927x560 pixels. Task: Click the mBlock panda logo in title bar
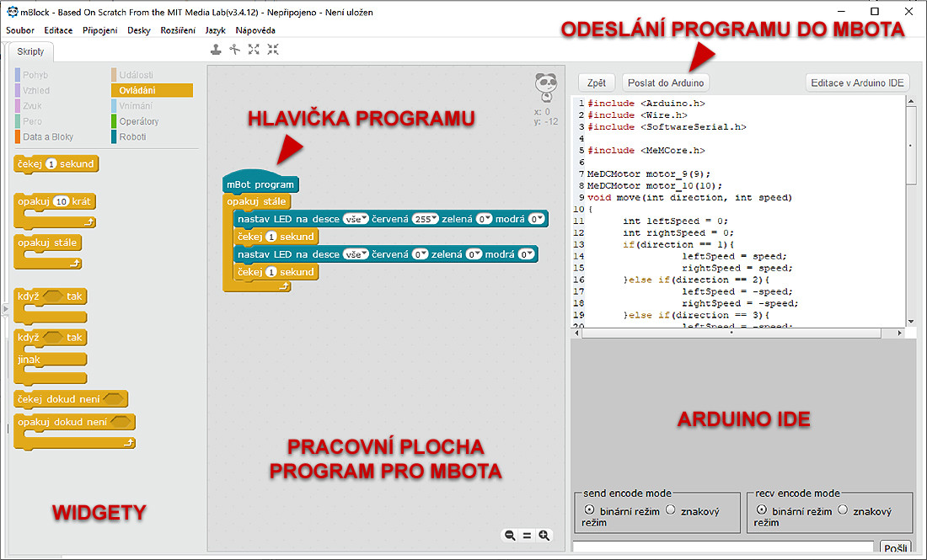click(12, 12)
